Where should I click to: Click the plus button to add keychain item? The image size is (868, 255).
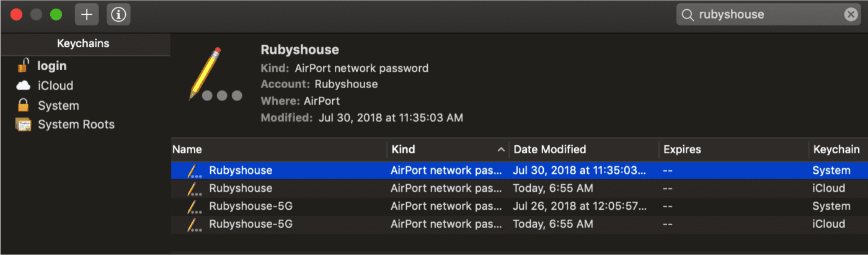tap(87, 15)
